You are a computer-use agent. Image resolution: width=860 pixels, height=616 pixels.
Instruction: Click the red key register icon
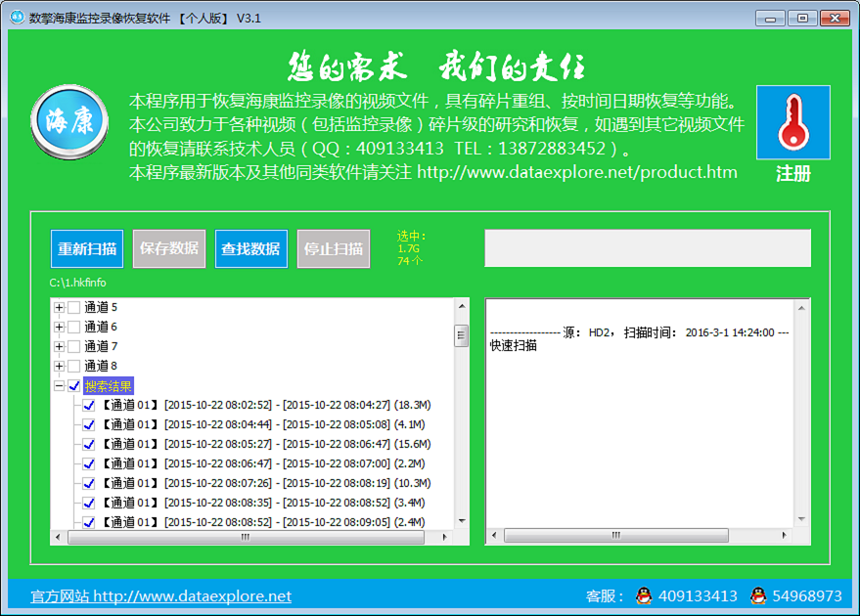[792, 122]
